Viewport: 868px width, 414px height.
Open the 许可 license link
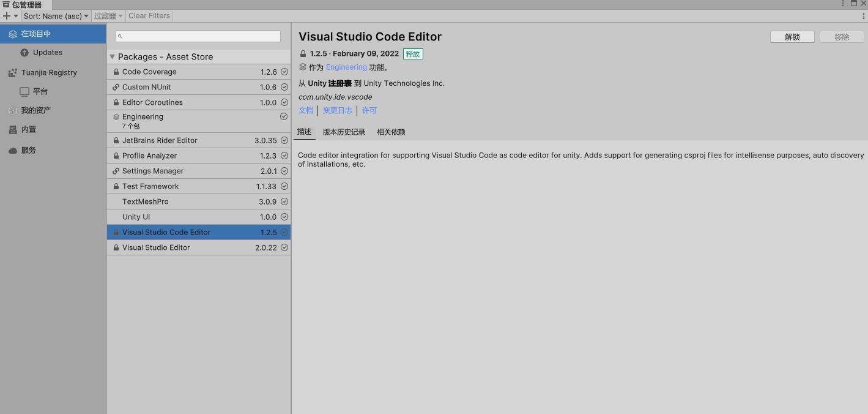(x=369, y=110)
